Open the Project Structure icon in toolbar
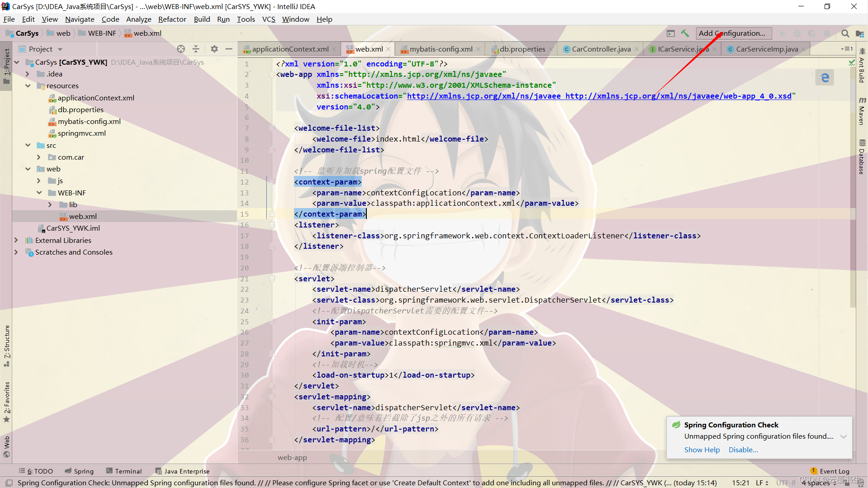The height and width of the screenshot is (488, 868). point(860,33)
